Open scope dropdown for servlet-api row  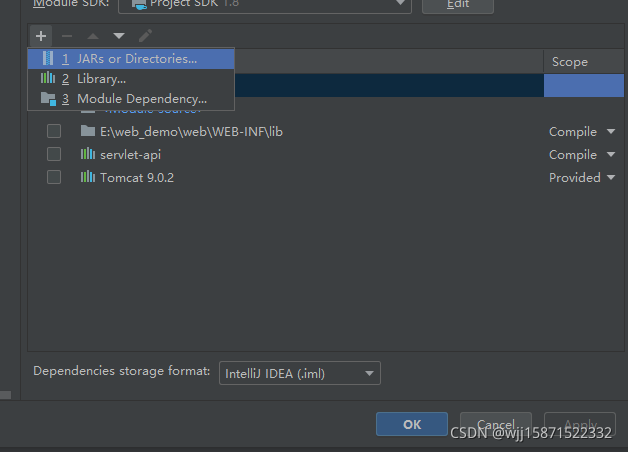pos(611,155)
